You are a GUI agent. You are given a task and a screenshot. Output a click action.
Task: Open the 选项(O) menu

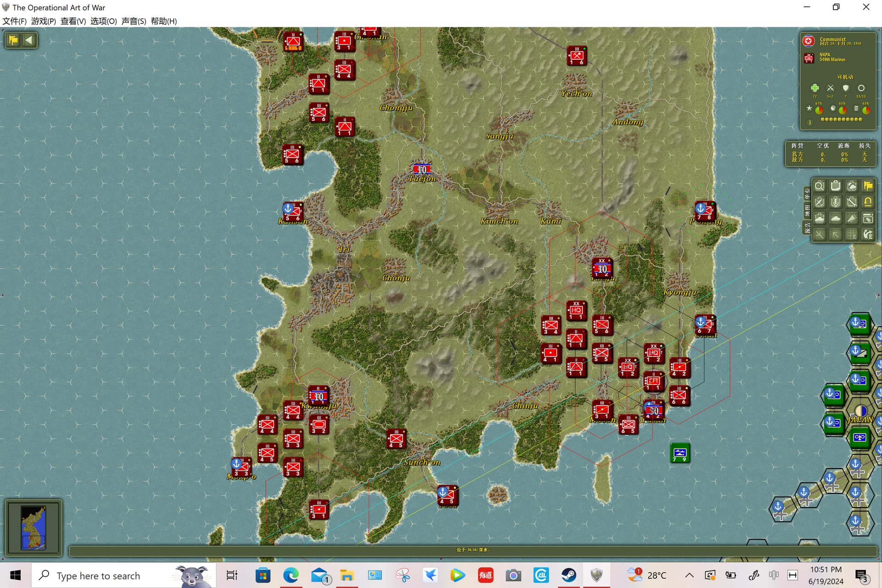(103, 21)
